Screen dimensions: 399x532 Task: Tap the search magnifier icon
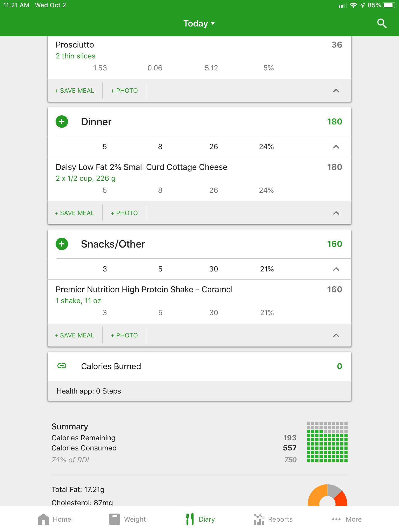[x=382, y=23]
